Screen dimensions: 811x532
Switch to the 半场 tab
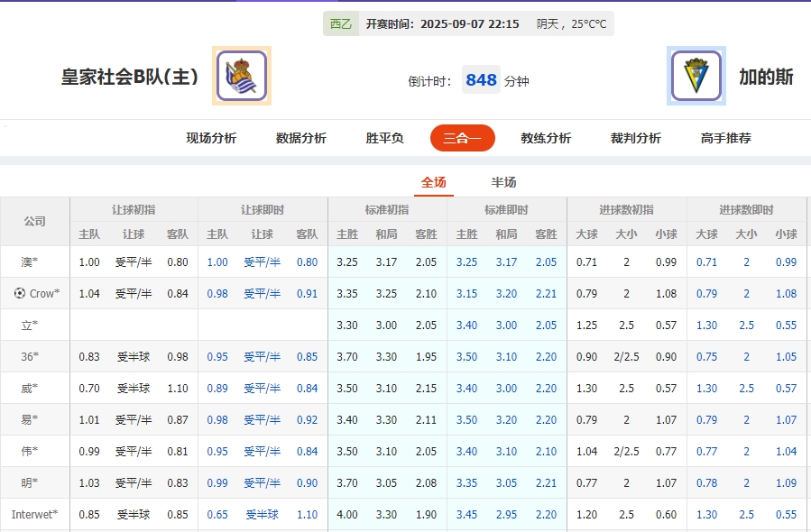[x=502, y=181]
